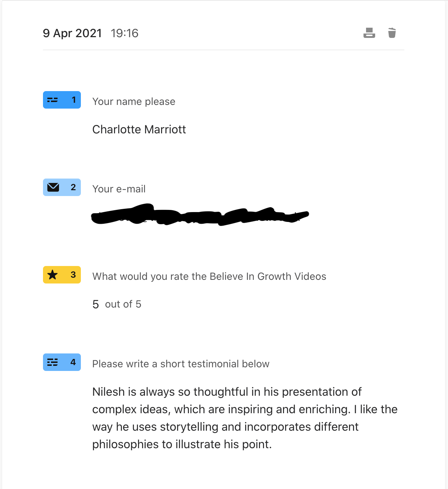The height and width of the screenshot is (489, 448).
Task: Select the question number 1 badge
Action: coord(62,100)
